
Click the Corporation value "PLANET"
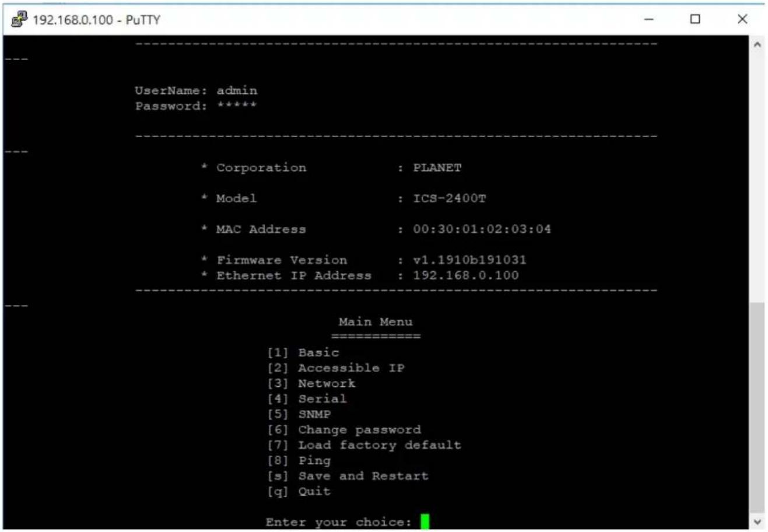point(437,167)
